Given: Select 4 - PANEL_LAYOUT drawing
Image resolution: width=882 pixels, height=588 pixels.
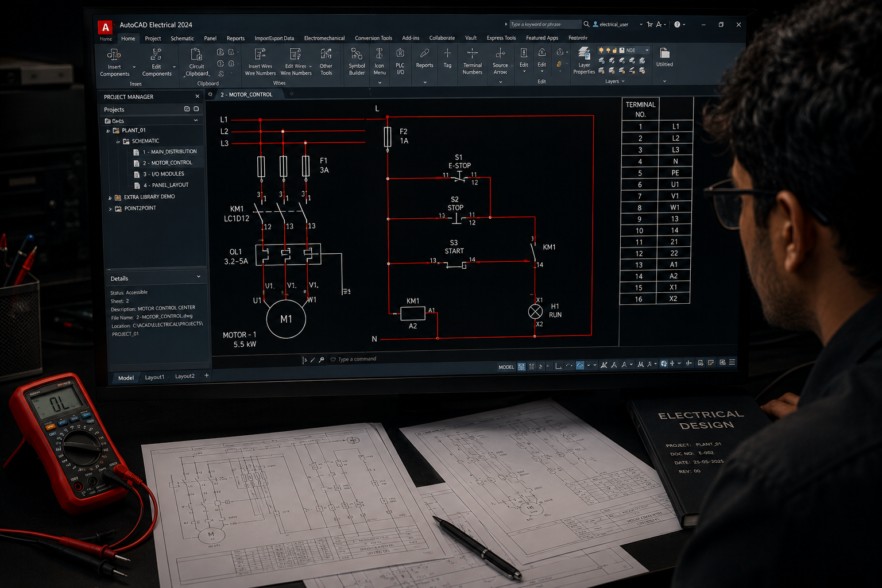Looking at the screenshot, I should pos(161,185).
